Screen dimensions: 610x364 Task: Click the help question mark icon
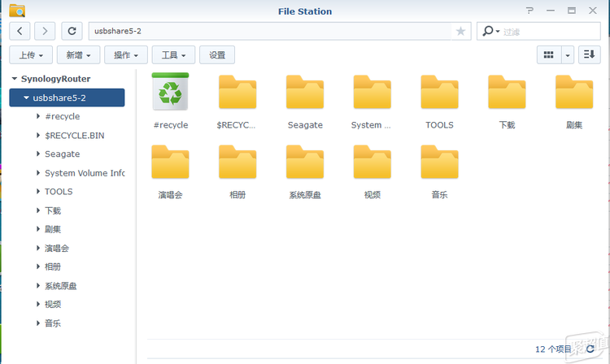(529, 11)
